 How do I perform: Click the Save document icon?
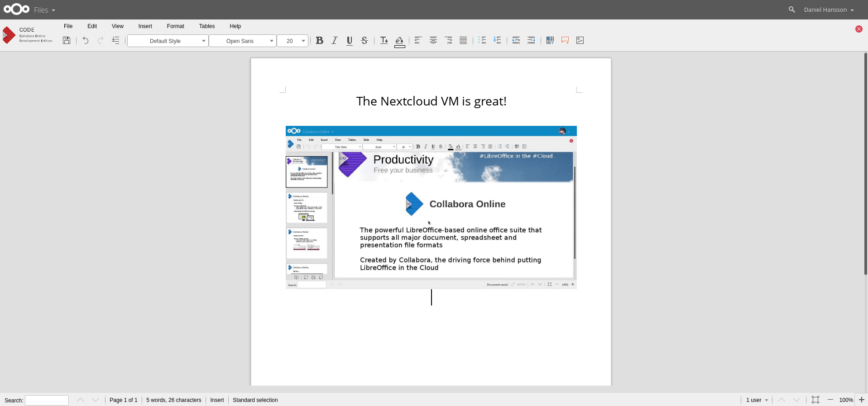pos(67,40)
